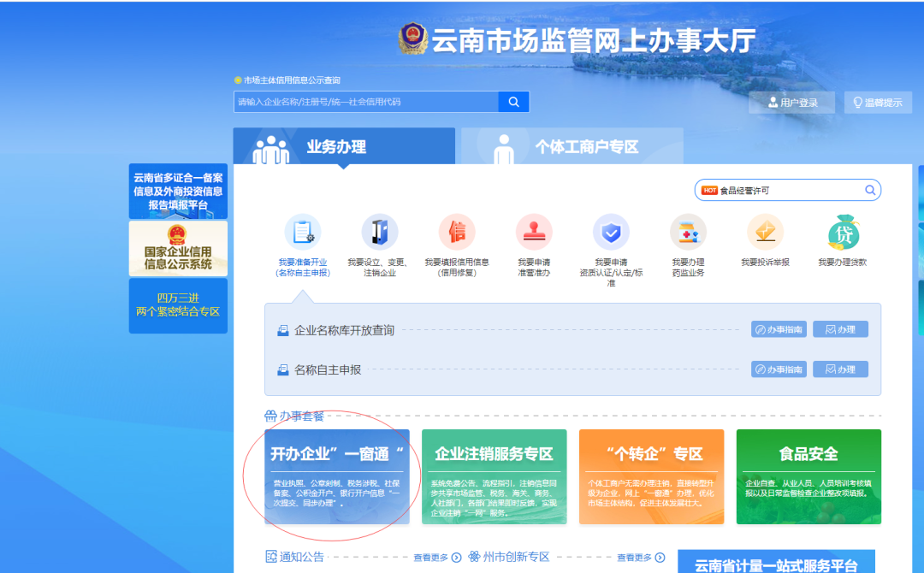The width and height of the screenshot is (924, 573).
Task: Open the 企业注销服务专区 green card
Action: [495, 477]
